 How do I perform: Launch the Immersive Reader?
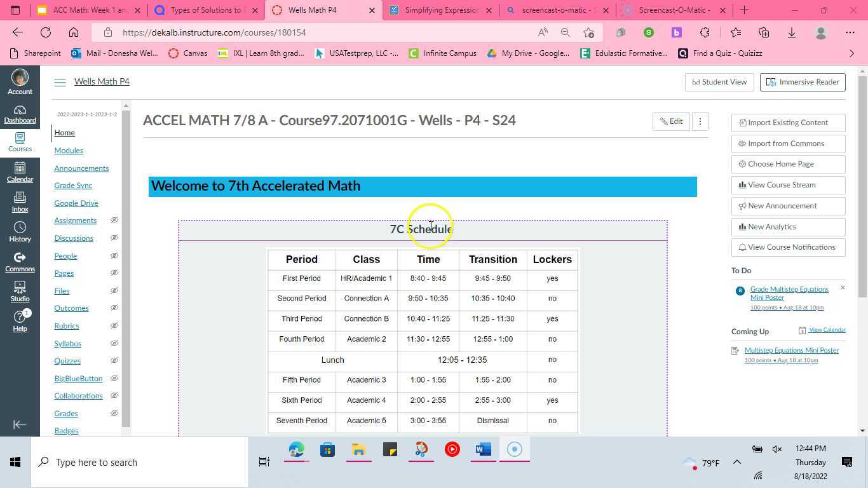[803, 82]
